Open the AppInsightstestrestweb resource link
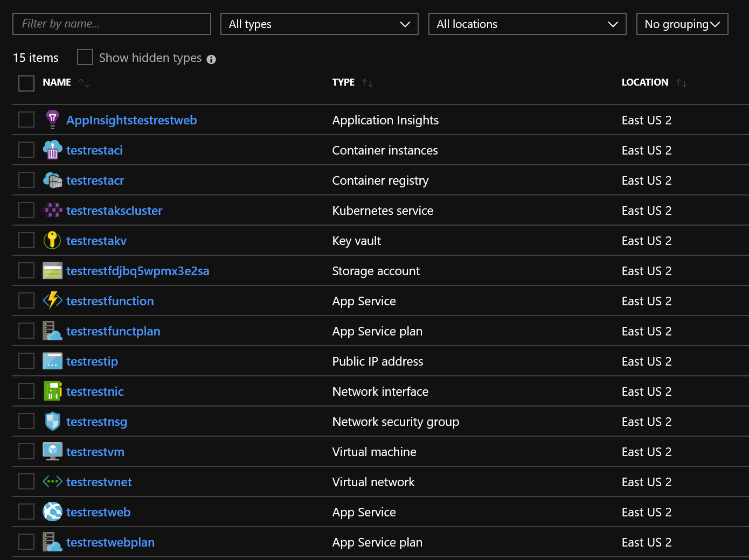The image size is (749, 560). [x=131, y=120]
